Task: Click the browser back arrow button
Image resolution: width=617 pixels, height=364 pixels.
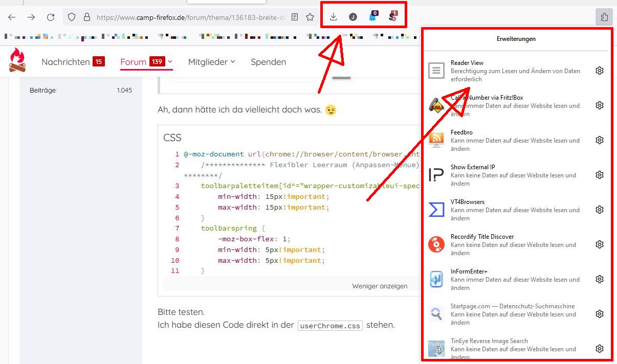Action: click(x=12, y=17)
